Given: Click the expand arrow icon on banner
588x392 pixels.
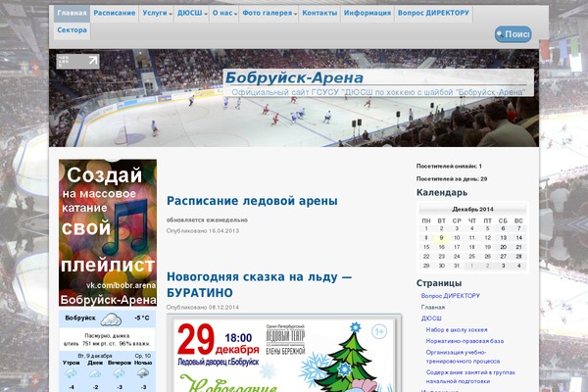Looking at the screenshot, I should click(93, 61).
